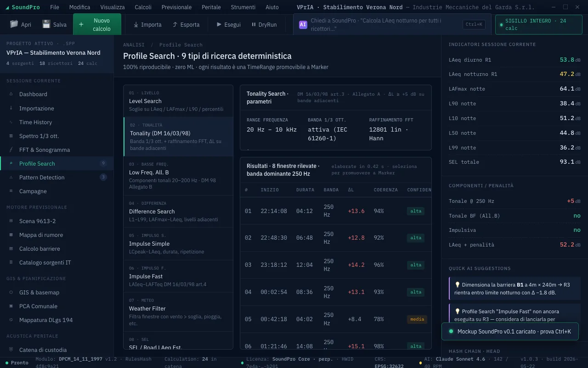Open the Peritale menu
Viewport: 588px width, 368px height.
(x=211, y=7)
